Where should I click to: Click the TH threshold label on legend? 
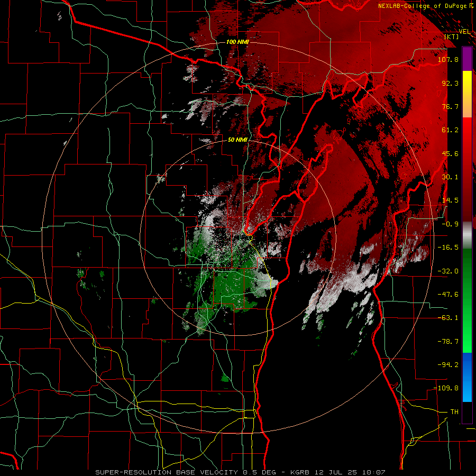pos(454,412)
